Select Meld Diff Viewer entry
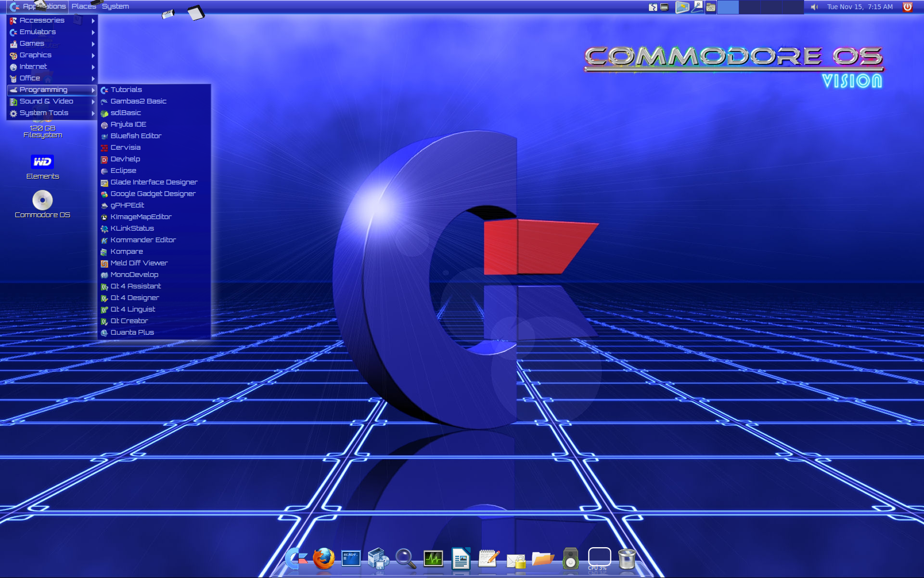Screen dimensions: 924x578 coord(139,263)
